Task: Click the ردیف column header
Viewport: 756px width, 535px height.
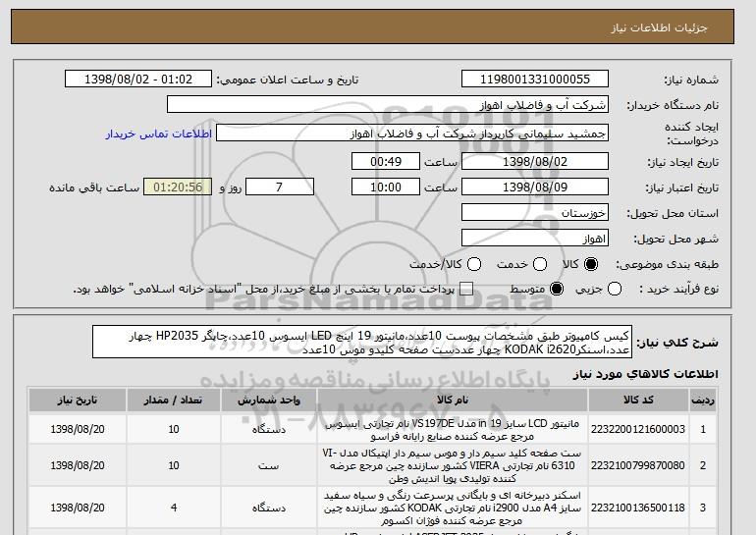Action: tap(703, 401)
